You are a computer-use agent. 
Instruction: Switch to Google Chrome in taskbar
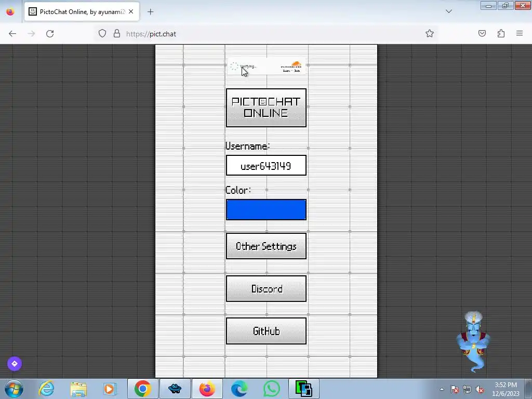point(142,389)
